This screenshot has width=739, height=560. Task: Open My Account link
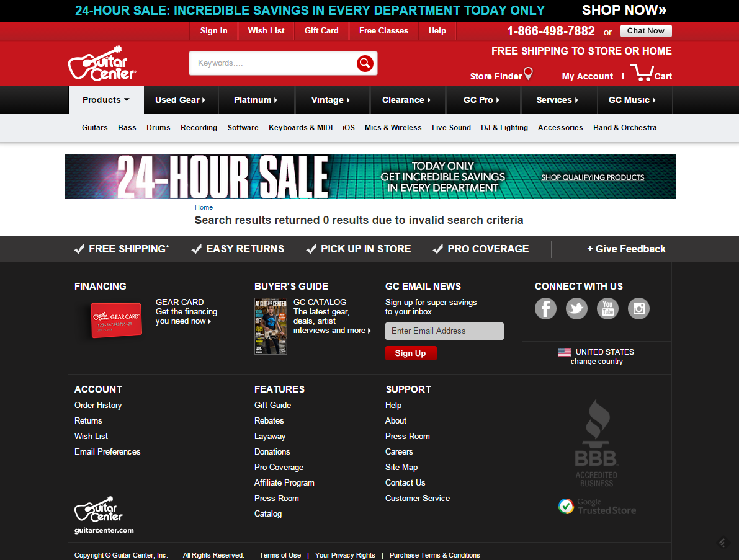pos(587,76)
